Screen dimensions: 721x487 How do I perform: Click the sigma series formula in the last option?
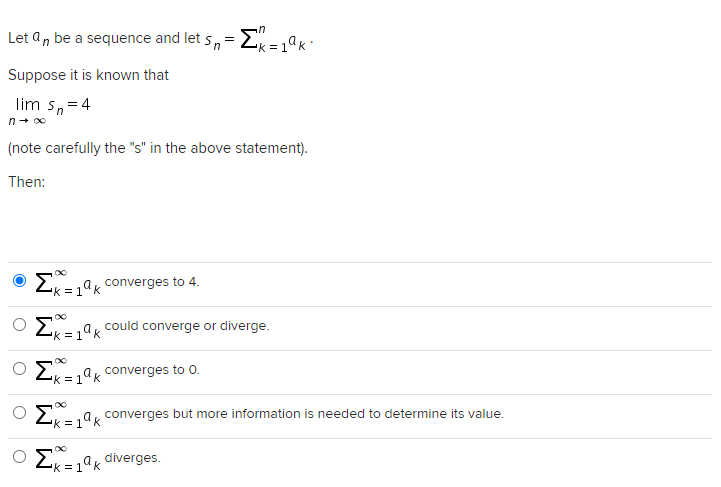click(x=66, y=459)
